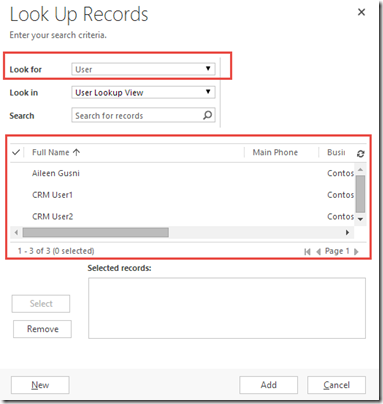This screenshot has width=383, height=404.
Task: Refresh the records list icon
Action: (360, 154)
